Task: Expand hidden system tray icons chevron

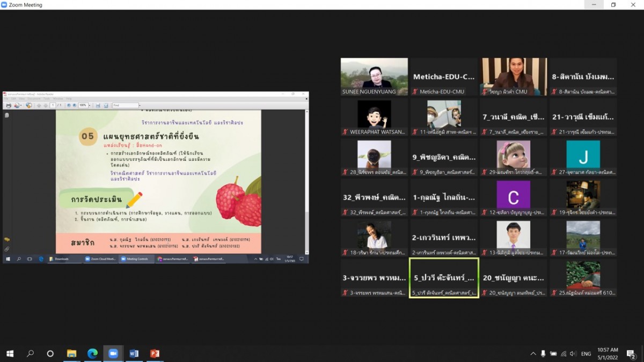Action: 533,353
